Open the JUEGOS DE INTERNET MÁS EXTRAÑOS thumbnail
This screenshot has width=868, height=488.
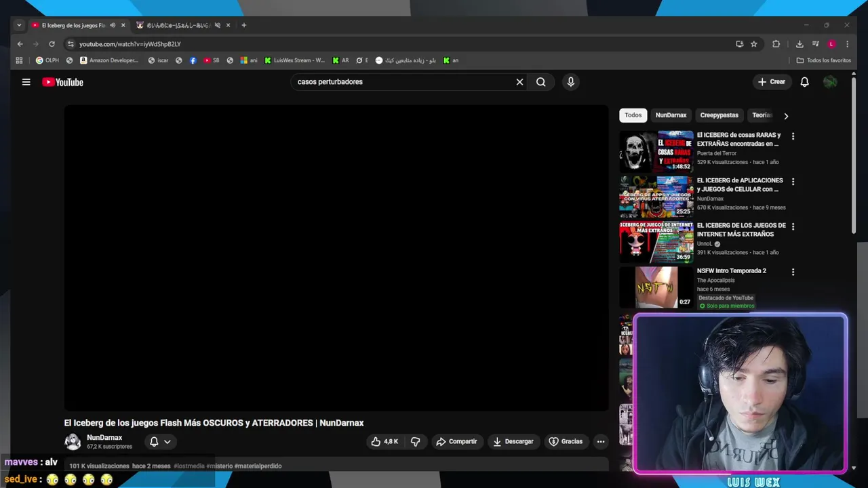point(656,242)
